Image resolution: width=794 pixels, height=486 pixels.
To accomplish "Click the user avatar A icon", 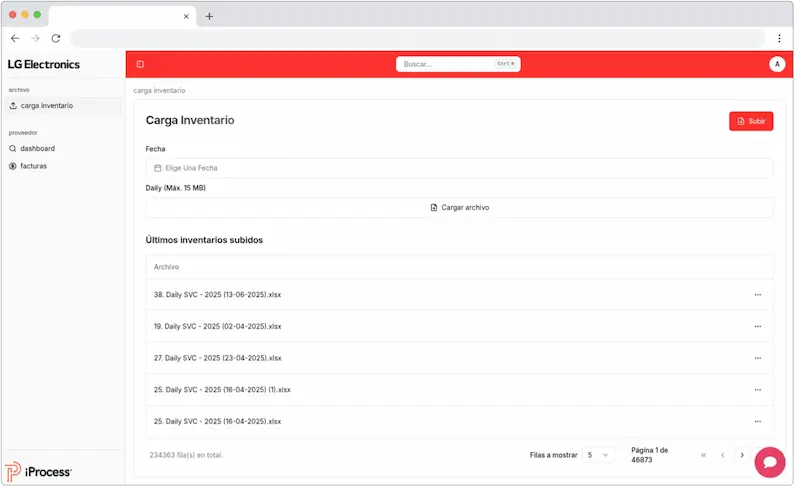I will click(777, 64).
